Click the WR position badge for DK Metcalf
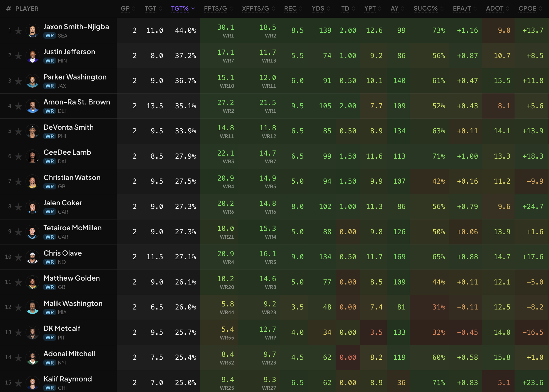Viewport: 549px width, 392px height. [x=50, y=338]
